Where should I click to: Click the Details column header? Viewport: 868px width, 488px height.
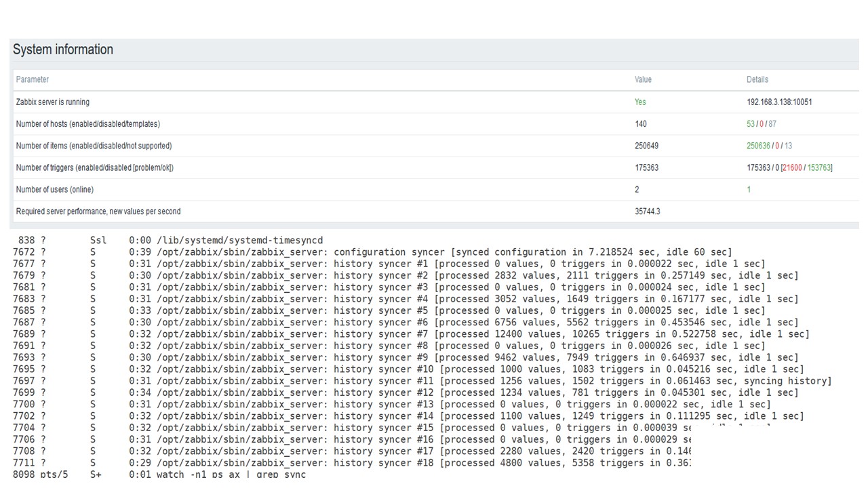click(x=757, y=79)
